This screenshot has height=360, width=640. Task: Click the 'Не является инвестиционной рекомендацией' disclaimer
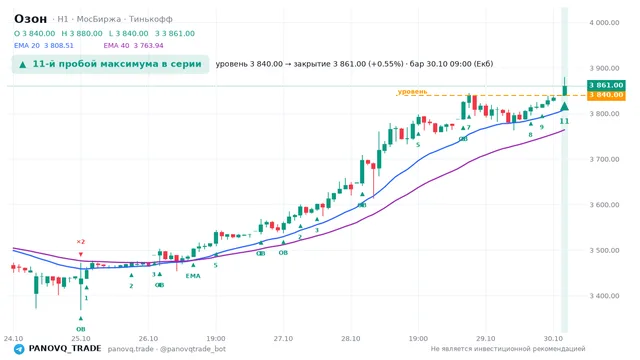pyautogui.click(x=508, y=349)
